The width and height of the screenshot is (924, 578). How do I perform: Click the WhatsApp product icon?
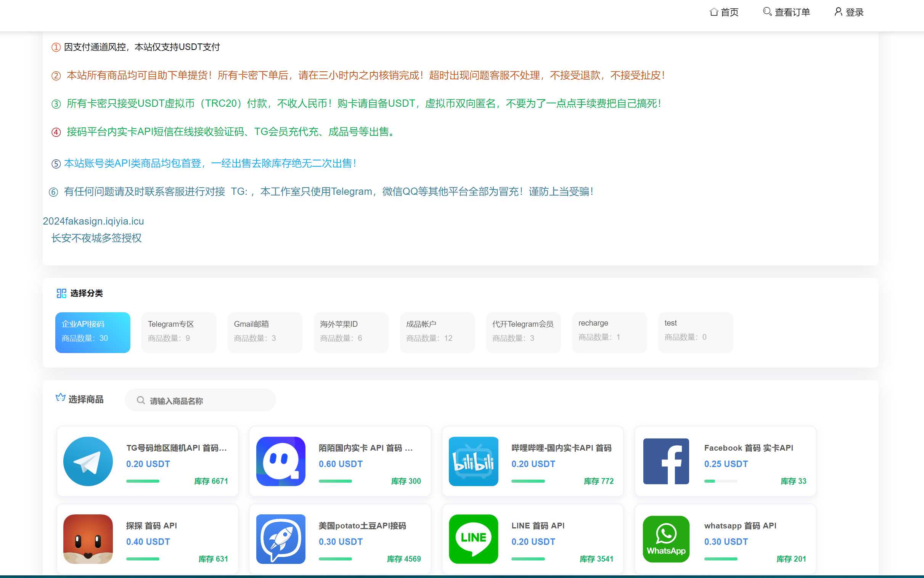666,539
